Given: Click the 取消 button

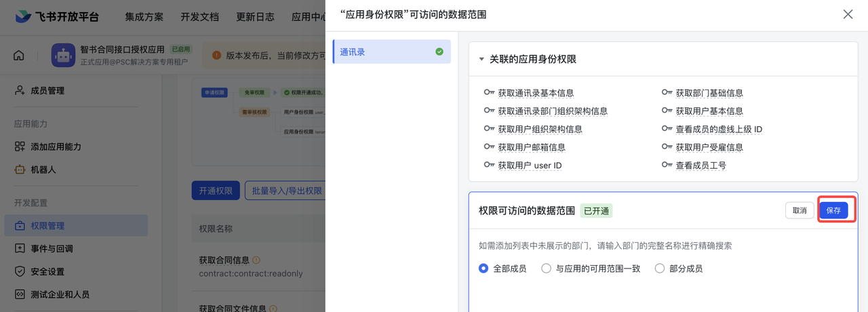Looking at the screenshot, I should point(800,210).
